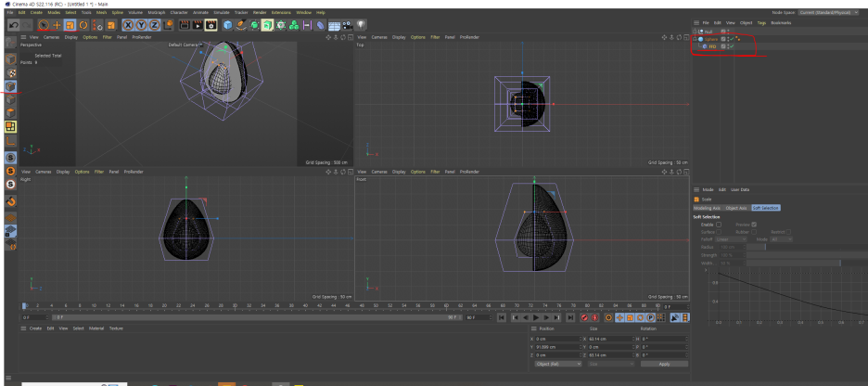Toggle Parameter keyframe recording P icon
This screenshot has height=386, width=868.
pos(651,318)
